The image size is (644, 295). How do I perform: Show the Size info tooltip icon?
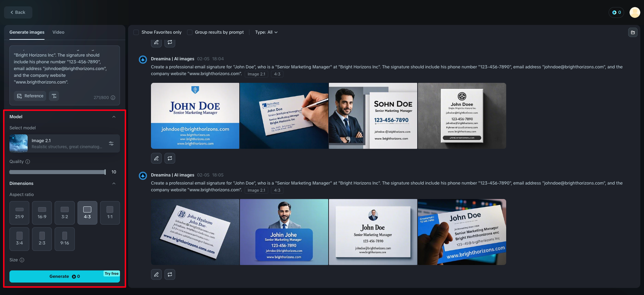pyautogui.click(x=22, y=260)
